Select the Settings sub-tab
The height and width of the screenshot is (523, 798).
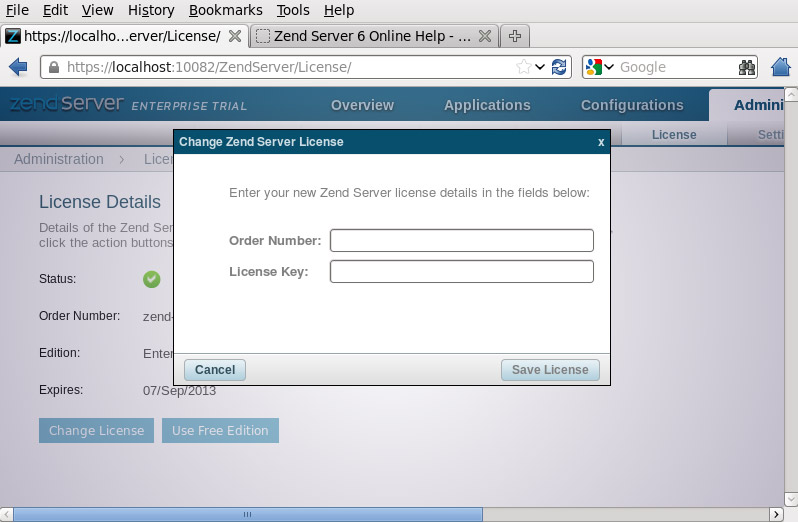(756, 135)
